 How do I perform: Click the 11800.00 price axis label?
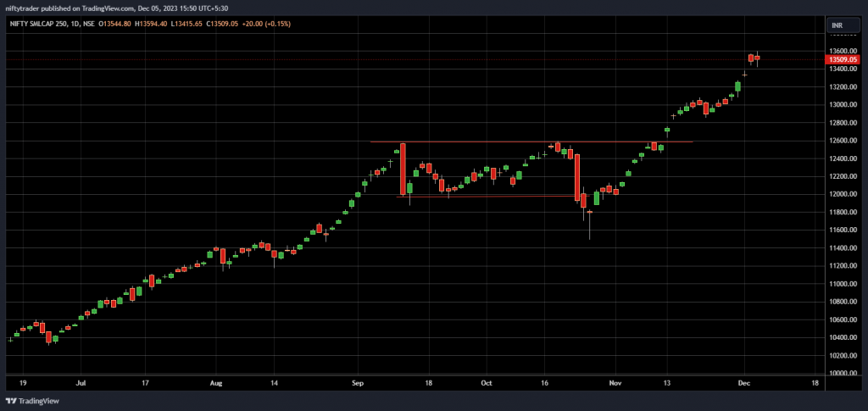[843, 213]
